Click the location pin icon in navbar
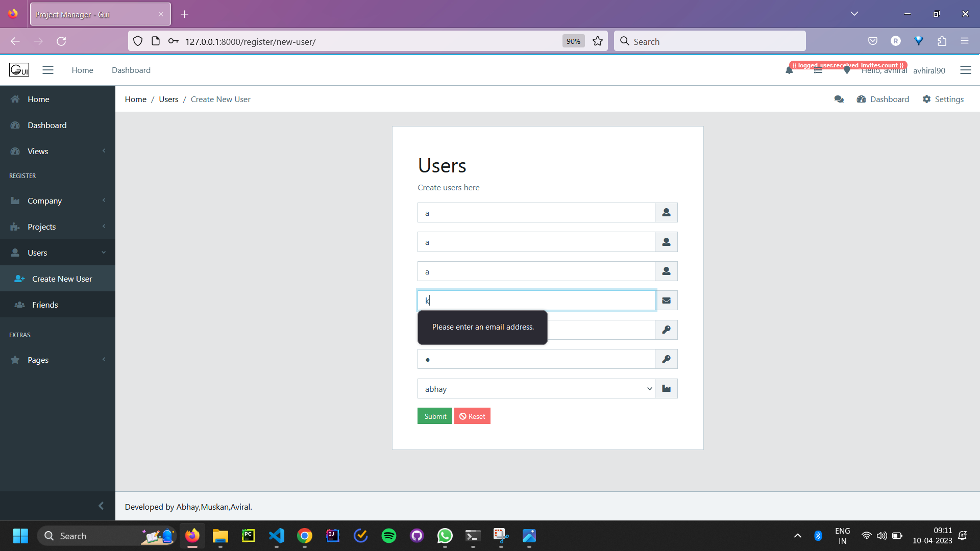The image size is (980, 551). (x=846, y=70)
